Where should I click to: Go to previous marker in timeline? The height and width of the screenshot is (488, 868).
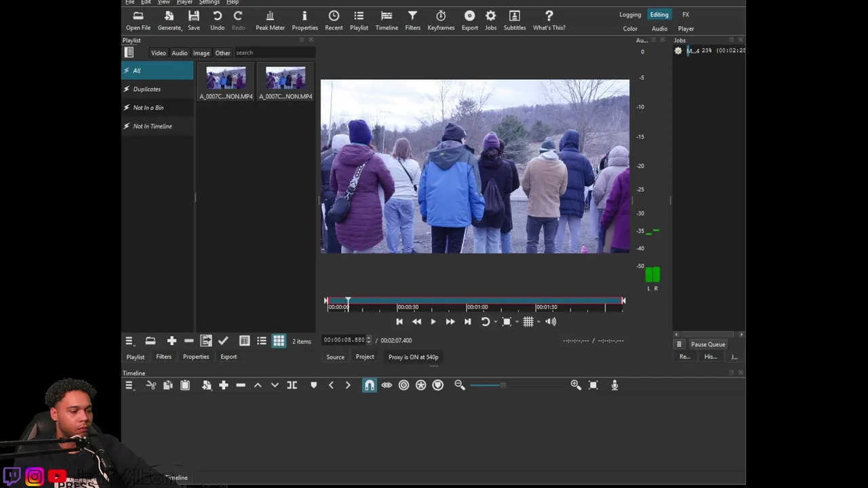331,385
